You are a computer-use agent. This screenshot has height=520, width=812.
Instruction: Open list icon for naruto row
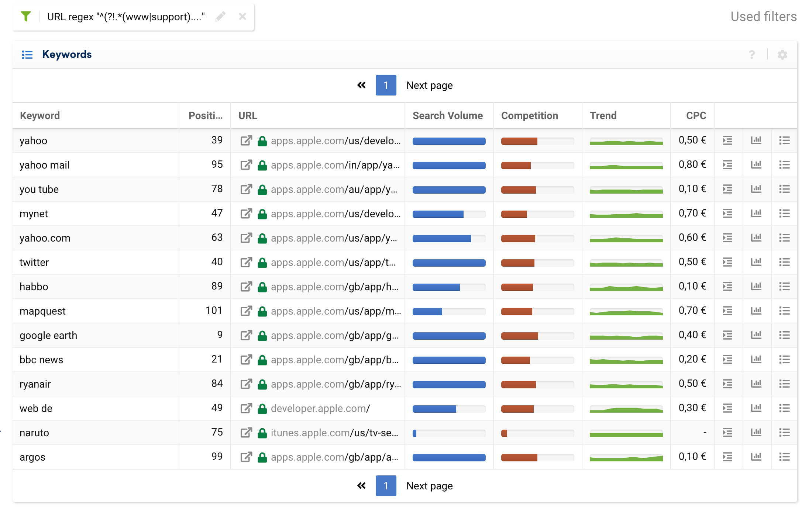point(785,433)
